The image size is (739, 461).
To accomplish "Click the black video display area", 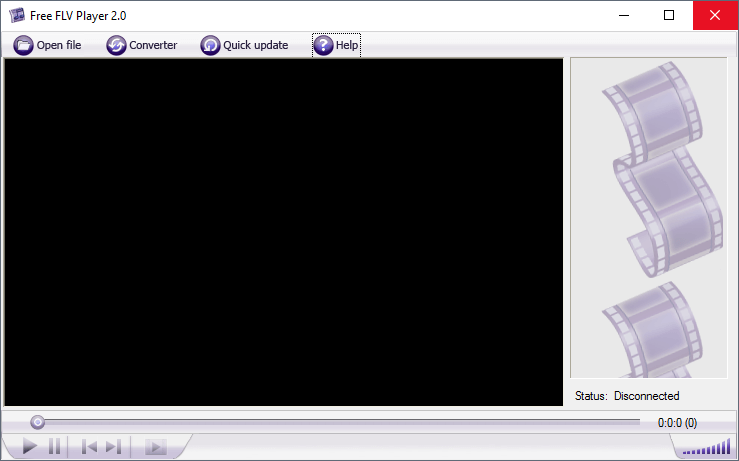I will pyautogui.click(x=284, y=232).
